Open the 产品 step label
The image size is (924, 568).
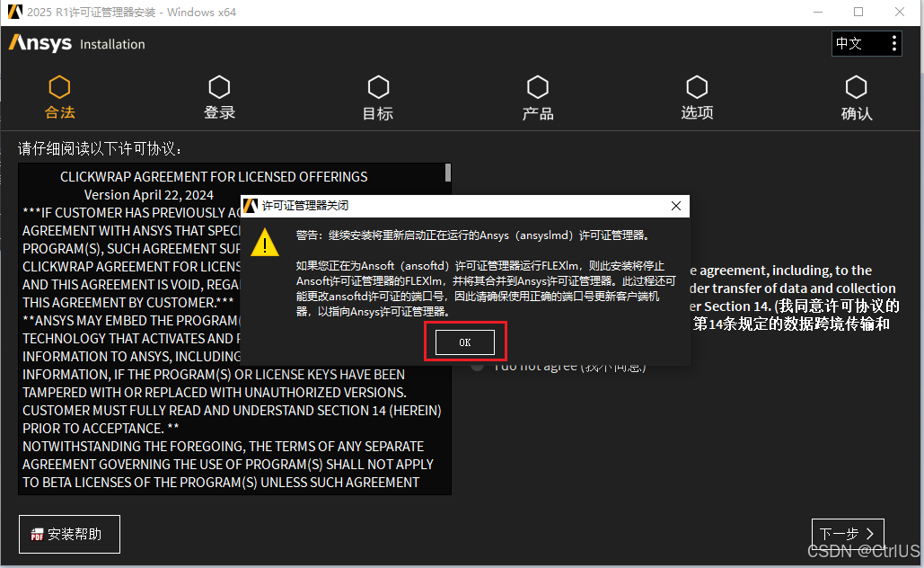[x=537, y=113]
